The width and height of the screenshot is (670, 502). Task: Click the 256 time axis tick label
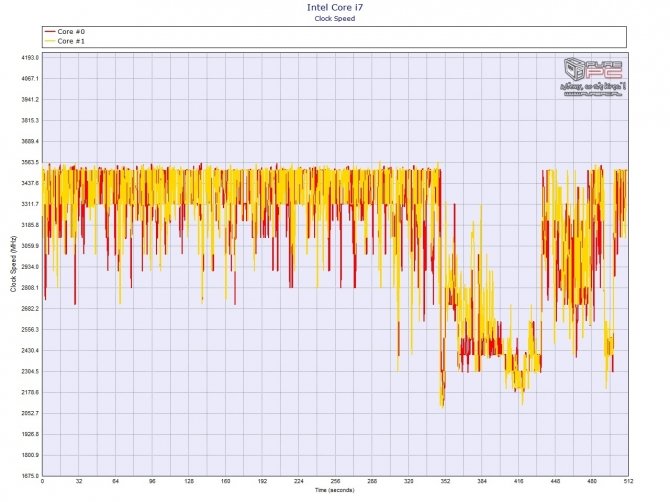pyautogui.click(x=335, y=481)
